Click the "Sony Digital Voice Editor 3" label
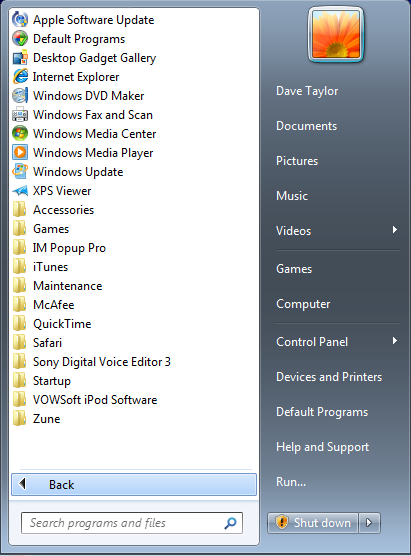Image resolution: width=411 pixels, height=556 pixels. point(102,362)
